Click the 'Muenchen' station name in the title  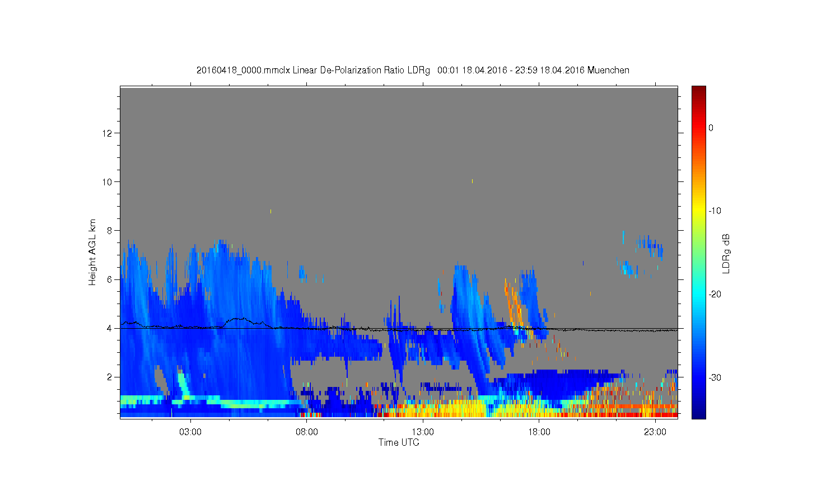click(x=608, y=71)
